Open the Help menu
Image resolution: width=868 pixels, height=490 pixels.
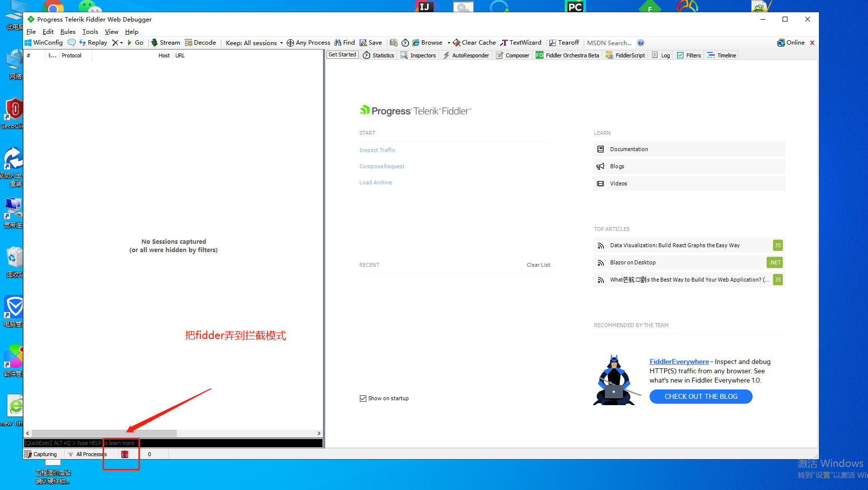[x=132, y=31]
